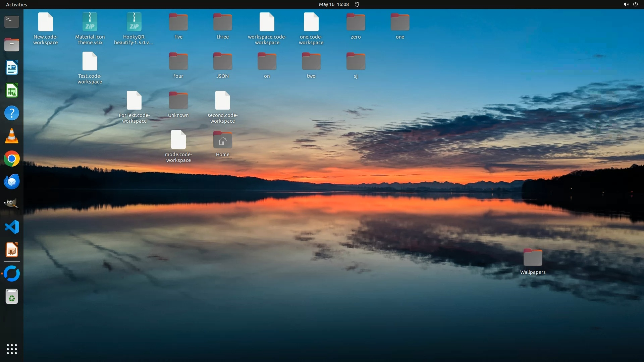Image resolution: width=644 pixels, height=362 pixels.
Task: Open LibreOffice Calc from the dock
Action: tap(12, 90)
